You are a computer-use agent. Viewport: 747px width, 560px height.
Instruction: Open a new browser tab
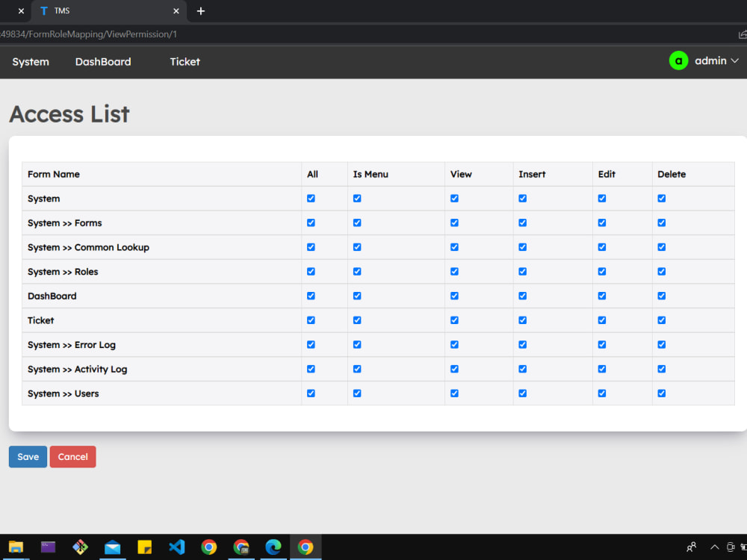point(201,11)
